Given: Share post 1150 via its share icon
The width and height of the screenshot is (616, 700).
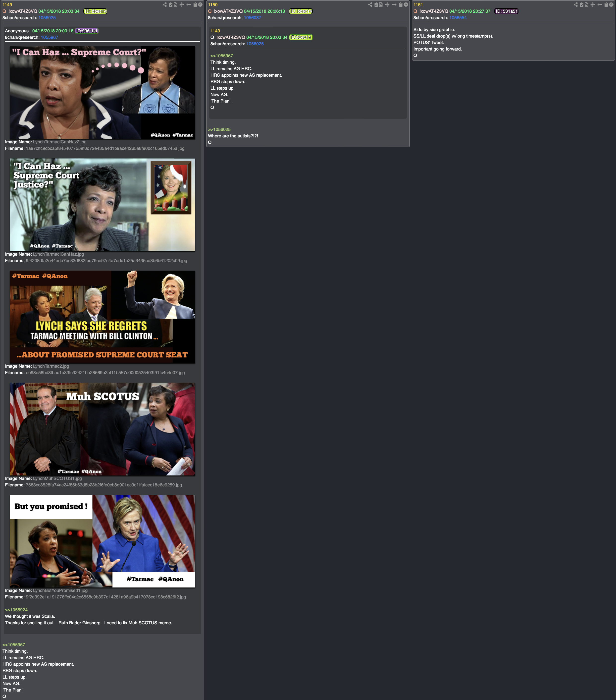Looking at the screenshot, I should pos(370,4).
